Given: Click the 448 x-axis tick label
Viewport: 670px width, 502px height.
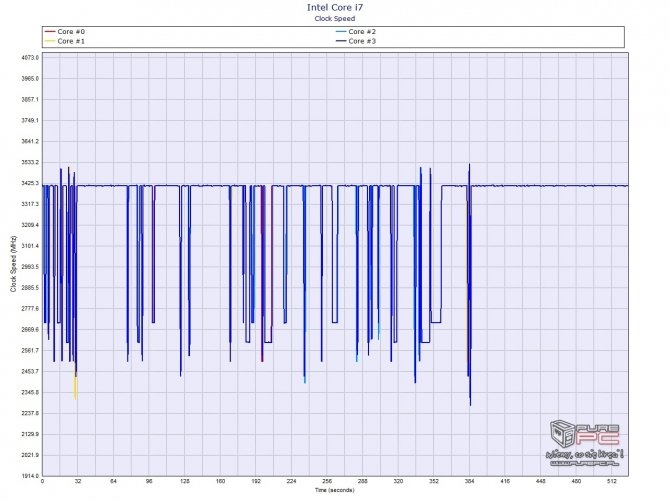Looking at the screenshot, I should 541,481.
